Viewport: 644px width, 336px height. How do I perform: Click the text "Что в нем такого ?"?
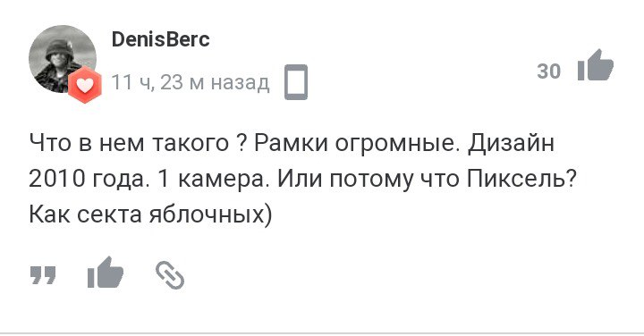(x=137, y=143)
